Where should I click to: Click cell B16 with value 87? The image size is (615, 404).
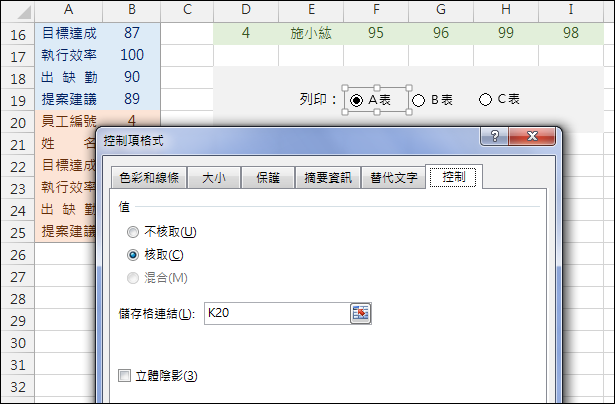[x=132, y=33]
